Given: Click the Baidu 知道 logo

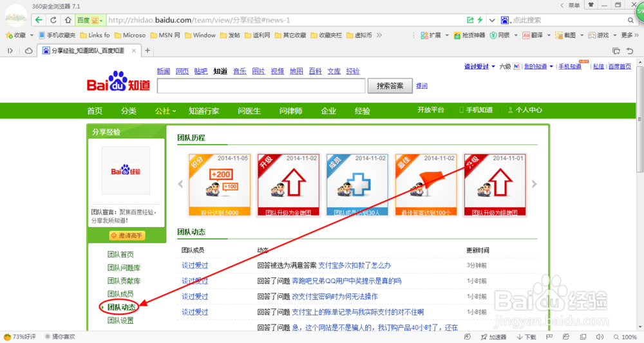Looking at the screenshot, I should [118, 81].
